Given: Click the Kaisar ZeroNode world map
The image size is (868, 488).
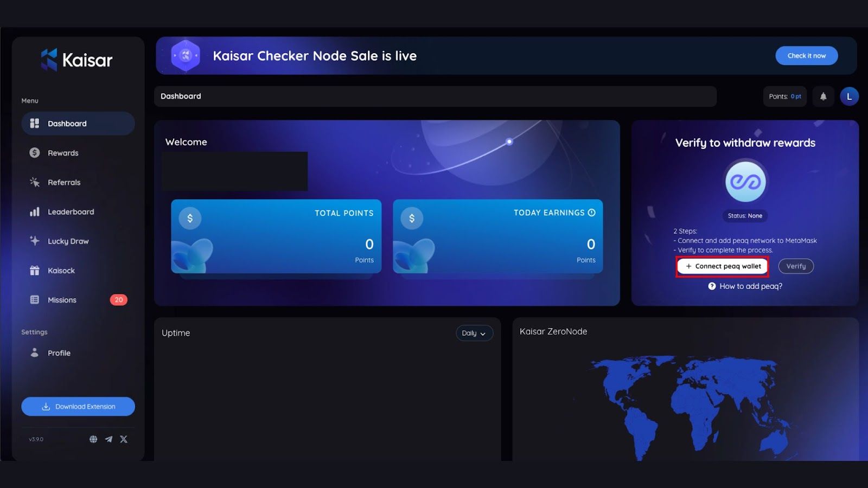Looking at the screenshot, I should point(691,407).
